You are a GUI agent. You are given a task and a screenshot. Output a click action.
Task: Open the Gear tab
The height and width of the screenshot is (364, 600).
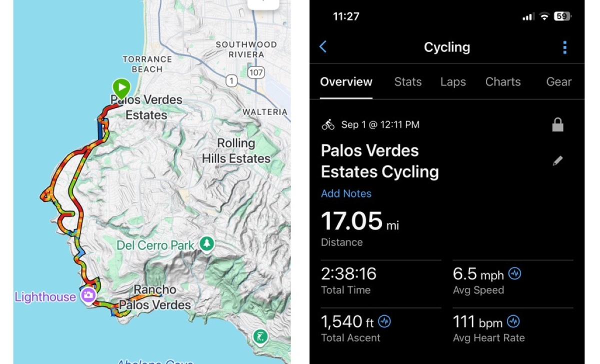point(559,82)
